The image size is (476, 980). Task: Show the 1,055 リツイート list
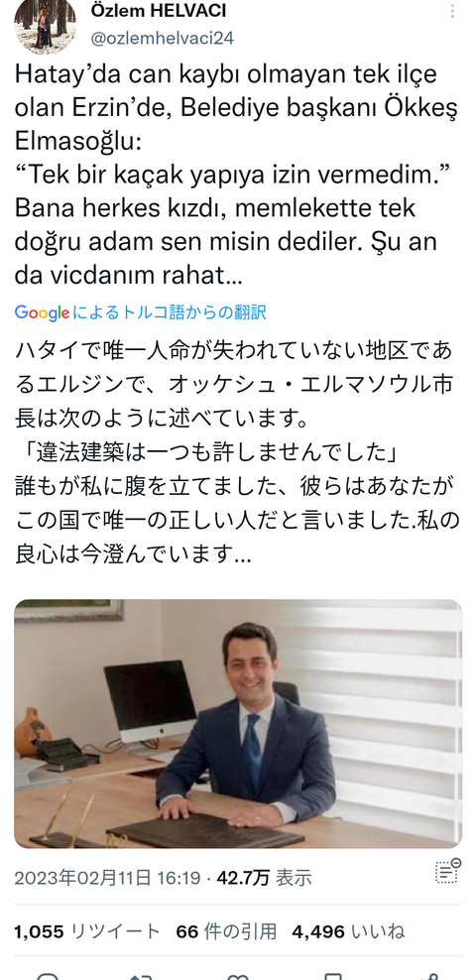click(87, 932)
